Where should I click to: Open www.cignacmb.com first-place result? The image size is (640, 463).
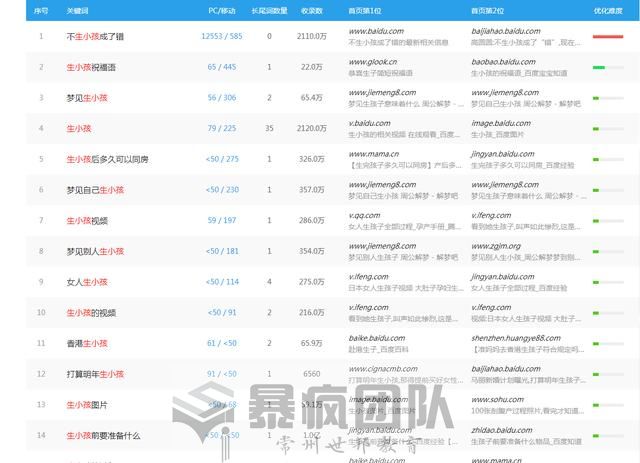(x=383, y=369)
